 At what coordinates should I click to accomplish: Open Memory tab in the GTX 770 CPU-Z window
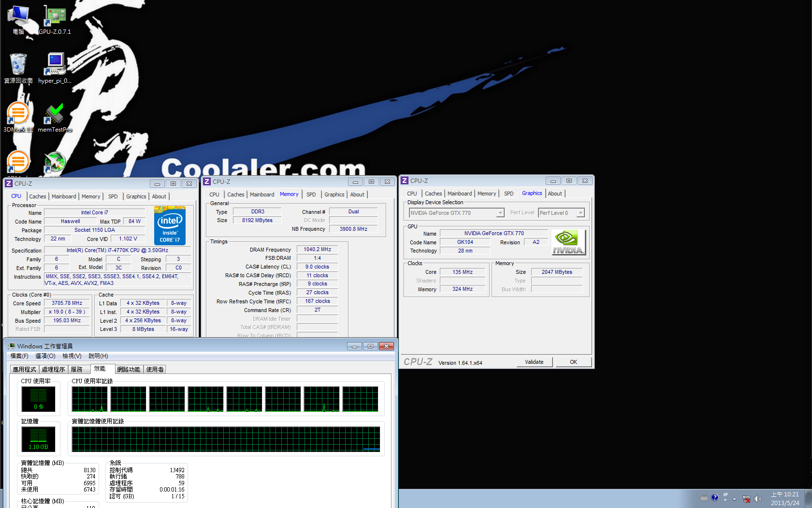tap(487, 194)
